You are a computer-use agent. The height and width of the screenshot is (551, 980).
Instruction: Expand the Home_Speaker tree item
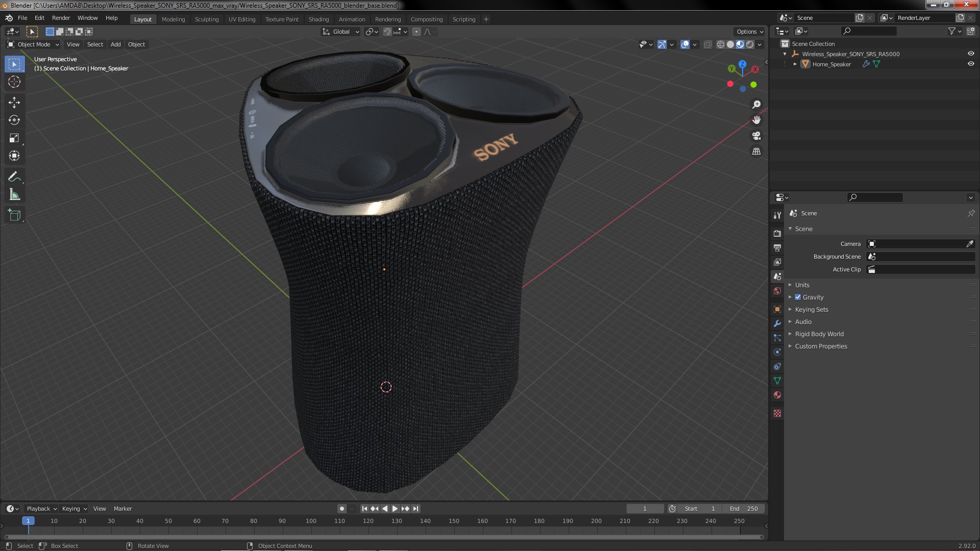[795, 64]
